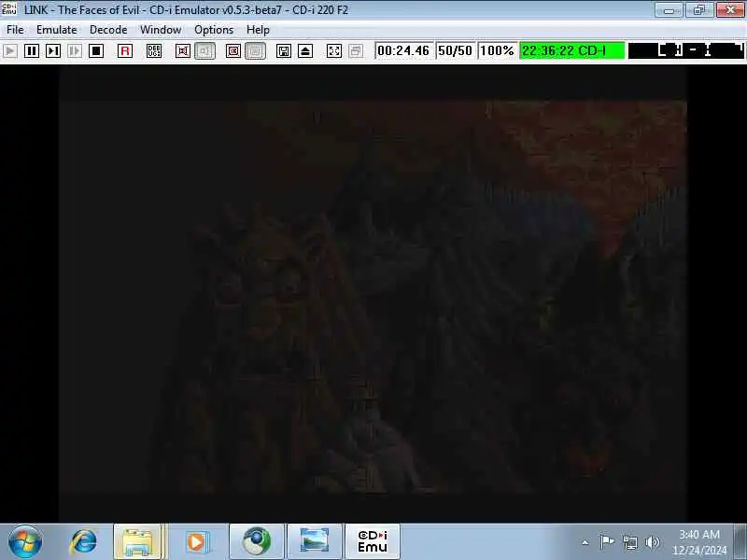The image size is (747, 560).
Task: Select the CD-i Emu taskbar button
Action: (372, 542)
